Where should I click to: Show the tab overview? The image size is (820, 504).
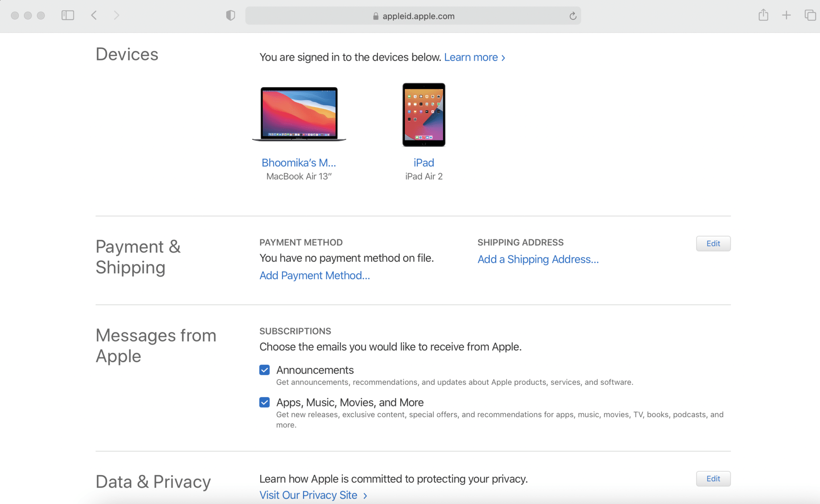809,15
